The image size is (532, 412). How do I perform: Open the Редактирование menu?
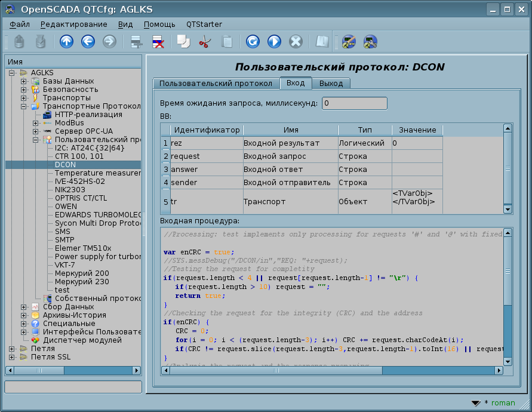point(74,24)
